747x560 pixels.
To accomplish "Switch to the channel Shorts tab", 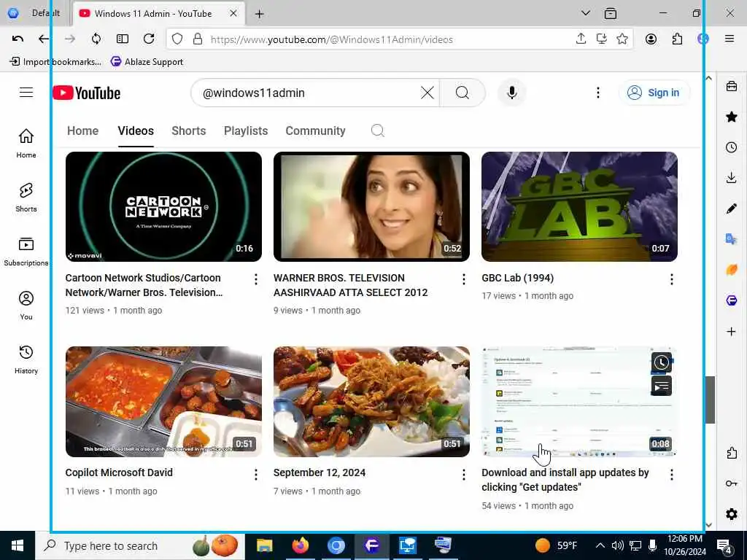I will coord(189,131).
